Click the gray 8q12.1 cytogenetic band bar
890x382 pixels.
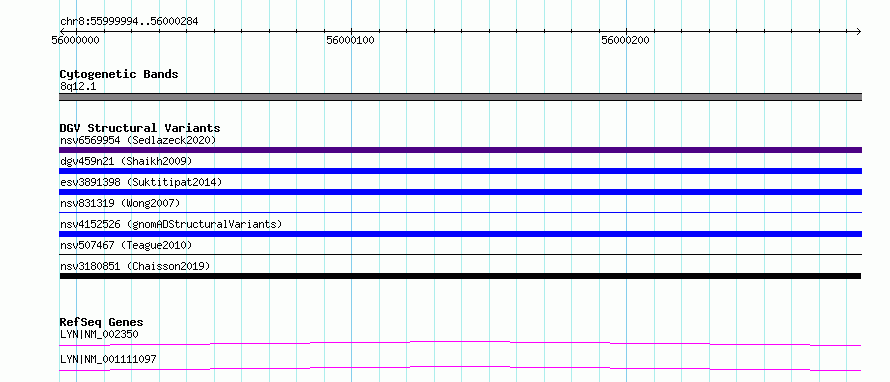[x=460, y=97]
